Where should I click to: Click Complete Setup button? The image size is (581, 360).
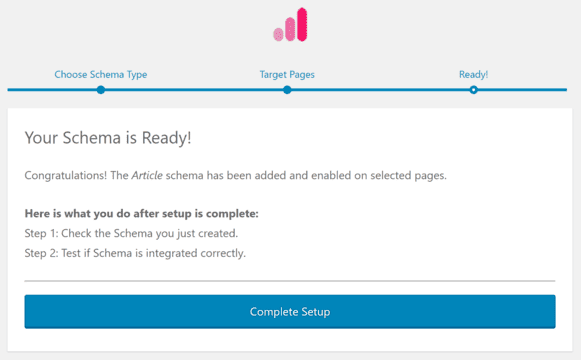coord(290,311)
